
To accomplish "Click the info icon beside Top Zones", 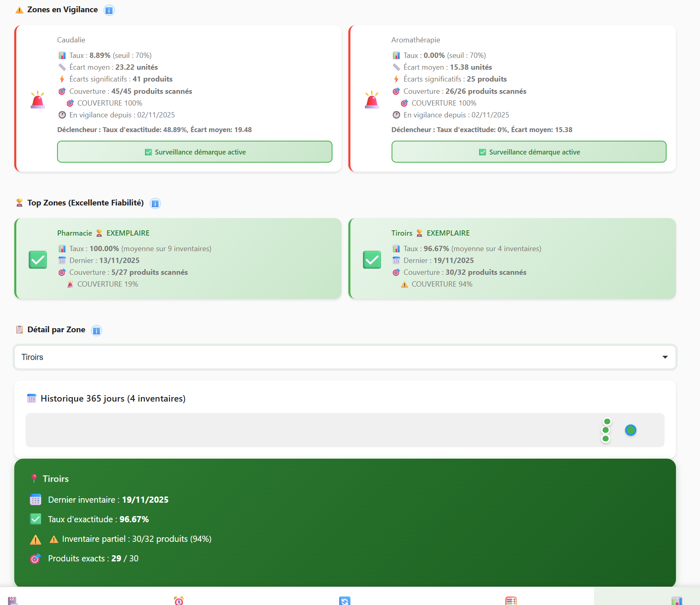I will click(155, 203).
